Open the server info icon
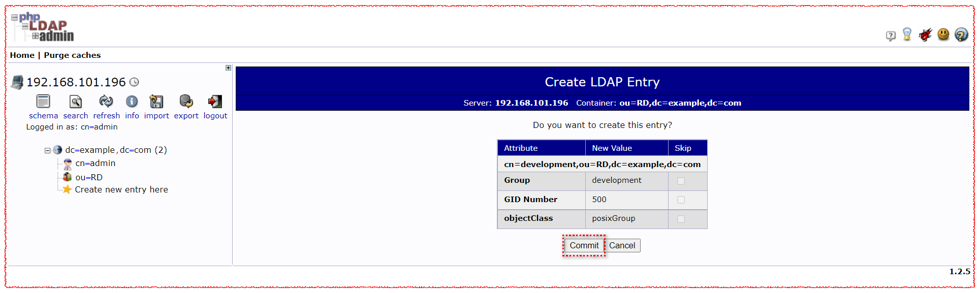 click(132, 102)
